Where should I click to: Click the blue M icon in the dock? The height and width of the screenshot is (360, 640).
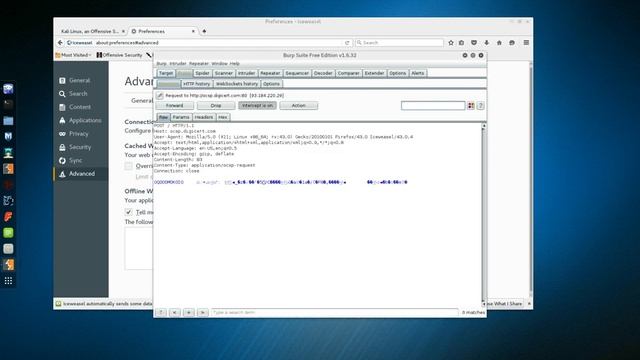(x=8, y=136)
